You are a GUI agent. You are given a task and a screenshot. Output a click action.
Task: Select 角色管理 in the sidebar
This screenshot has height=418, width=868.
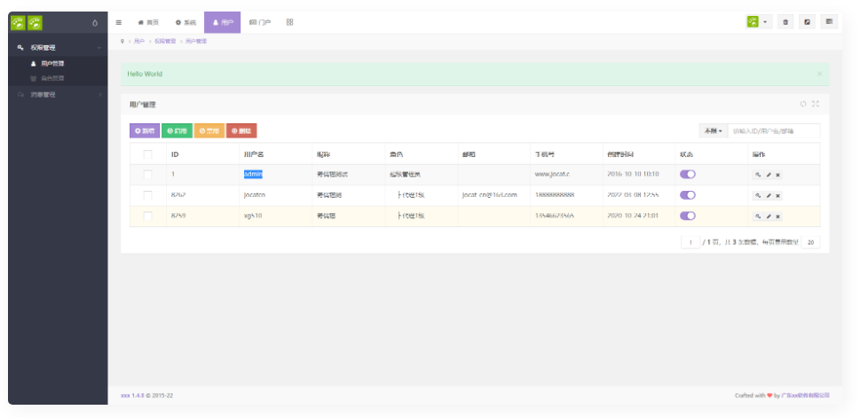[x=51, y=78]
